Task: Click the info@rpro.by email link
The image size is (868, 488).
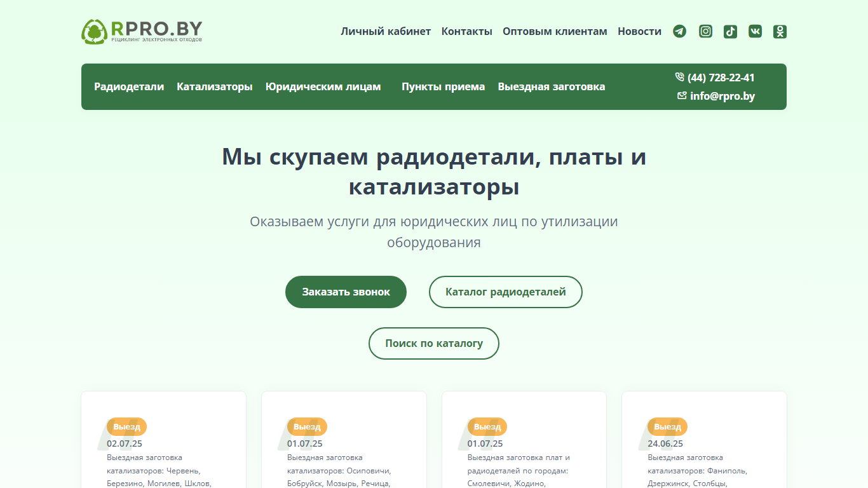Action: pos(722,97)
